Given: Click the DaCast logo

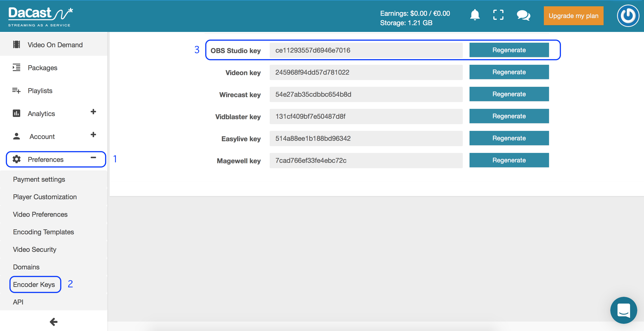Looking at the screenshot, I should [40, 16].
